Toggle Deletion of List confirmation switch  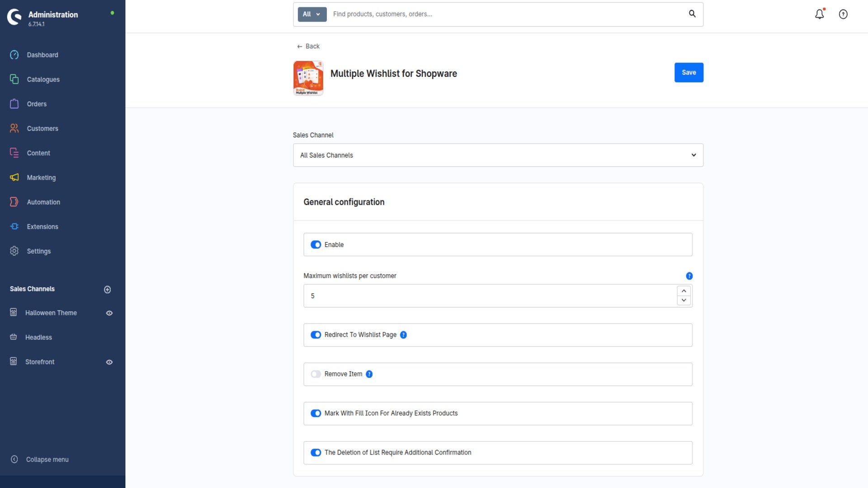(316, 453)
